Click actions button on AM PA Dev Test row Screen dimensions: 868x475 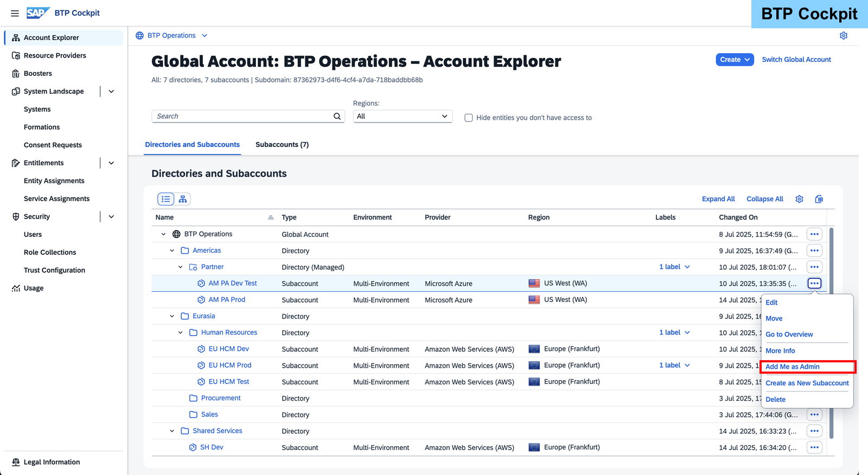(x=814, y=283)
